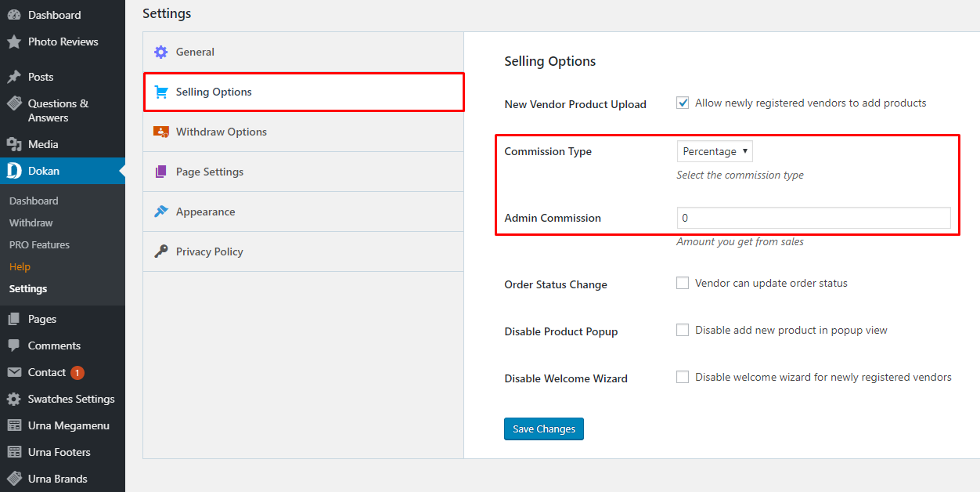Click the 'New Vendor Product Upload' label
Screen dimensions: 980x492
(x=575, y=104)
